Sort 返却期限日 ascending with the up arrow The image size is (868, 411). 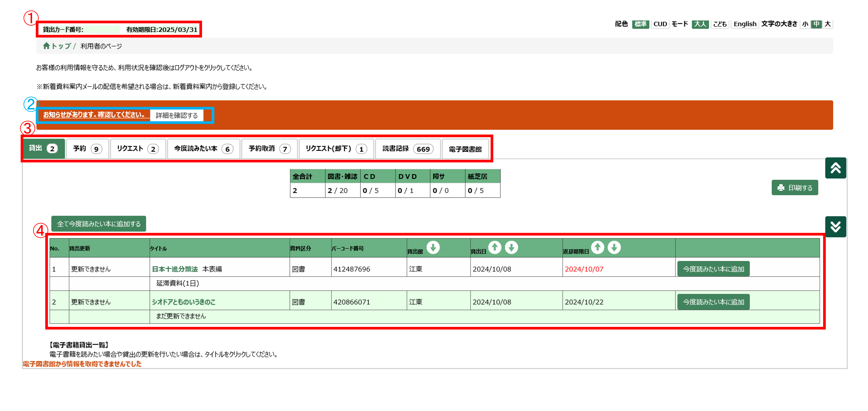click(597, 247)
